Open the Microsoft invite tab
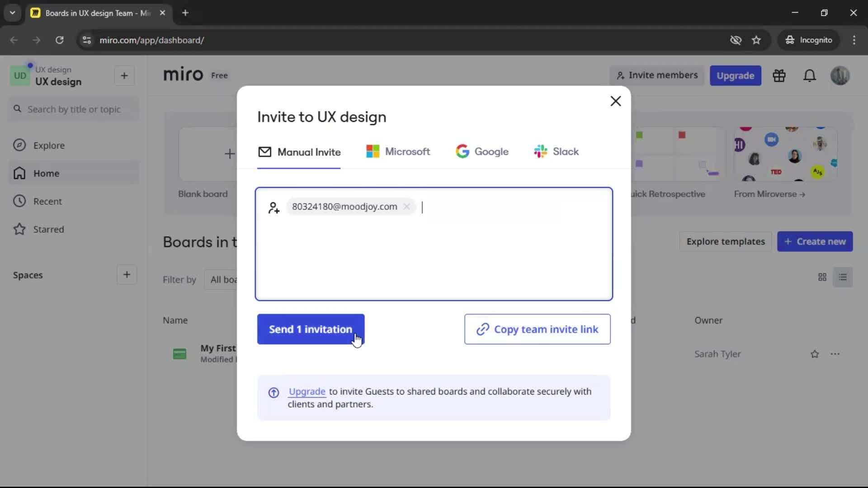868x488 pixels. [398, 151]
